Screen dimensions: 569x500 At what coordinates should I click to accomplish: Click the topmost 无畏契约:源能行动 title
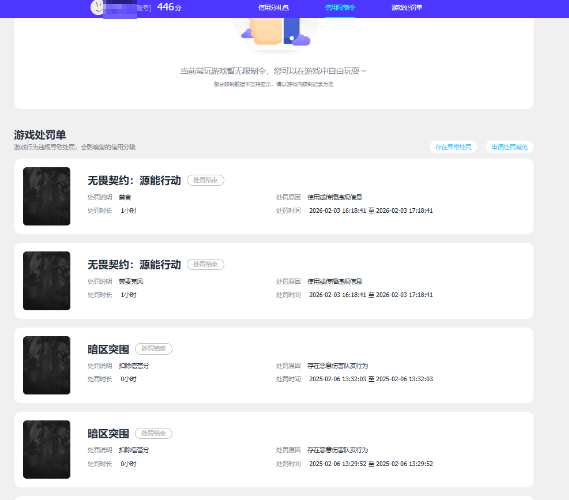[134, 180]
